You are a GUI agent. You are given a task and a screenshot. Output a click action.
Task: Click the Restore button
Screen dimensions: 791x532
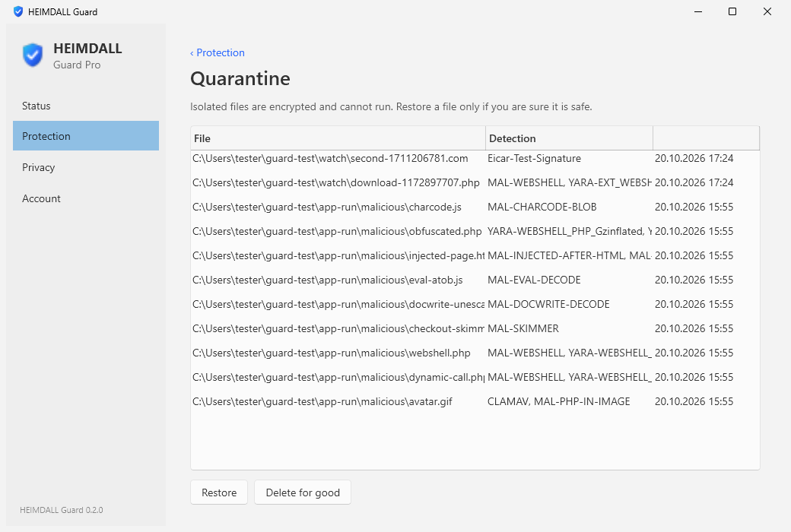click(219, 492)
